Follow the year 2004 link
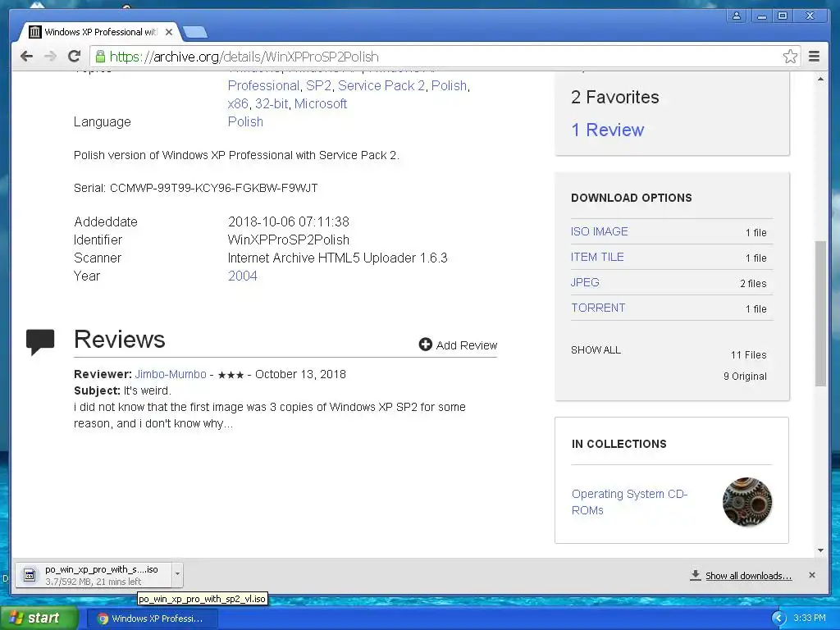 tap(242, 276)
